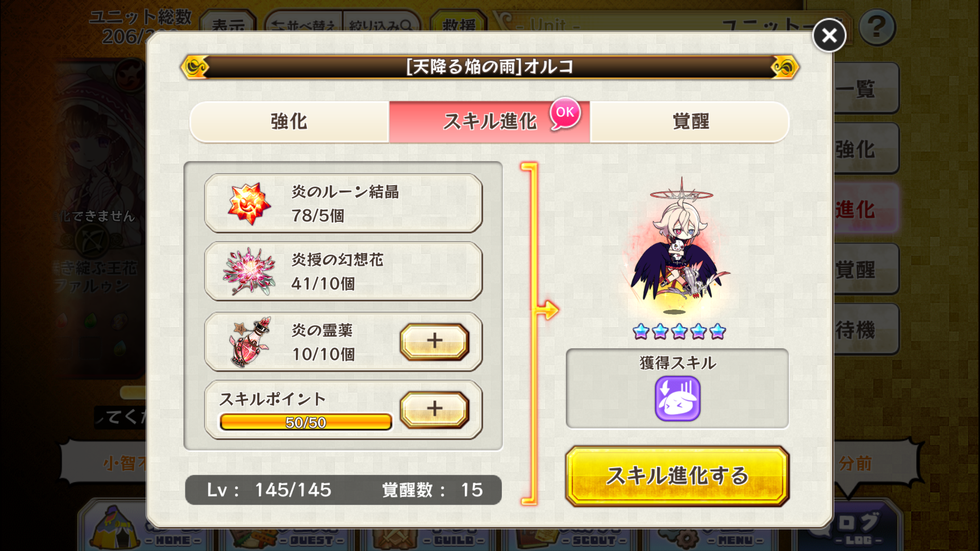980x551 pixels.
Task: Switch to the 強化 tab
Action: tap(289, 121)
